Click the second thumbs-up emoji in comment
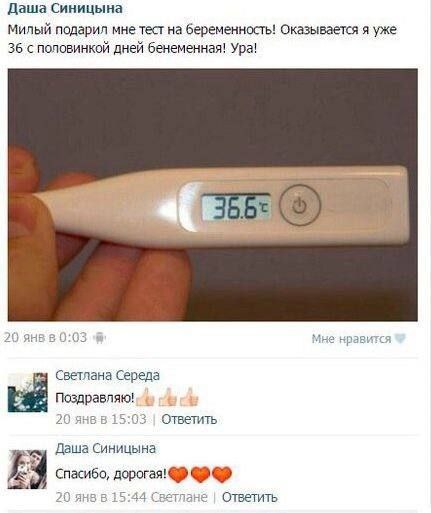The height and width of the screenshot is (513, 431). click(168, 397)
